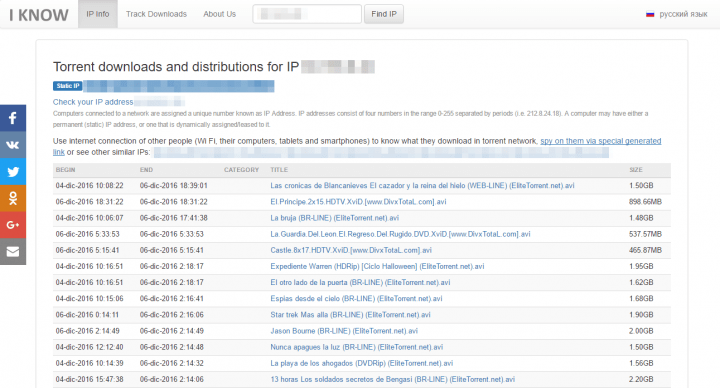
Task: Open 13 horas Los soldados secretos link
Action: tap(393, 379)
